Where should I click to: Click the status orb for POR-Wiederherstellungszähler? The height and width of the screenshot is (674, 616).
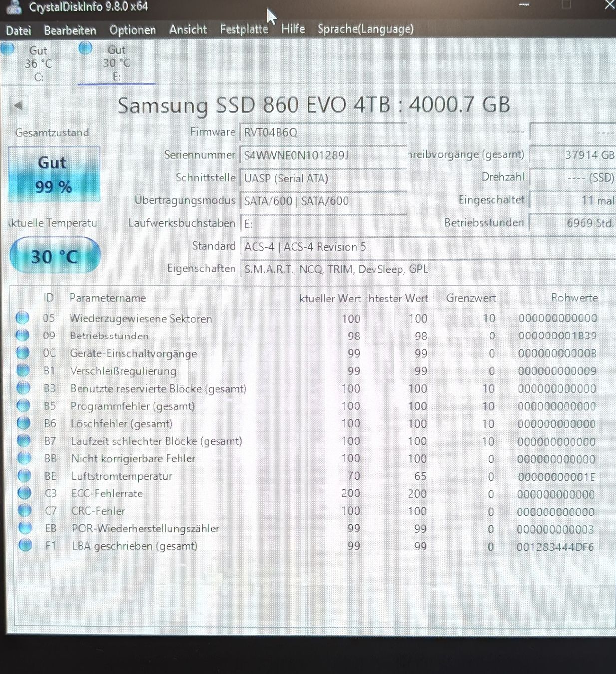point(25,528)
